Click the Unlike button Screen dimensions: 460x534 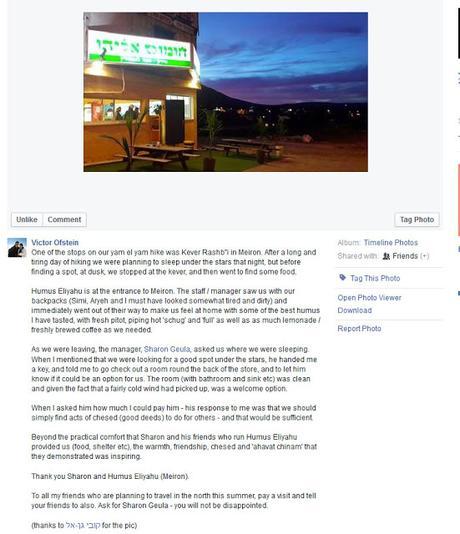[x=27, y=220]
